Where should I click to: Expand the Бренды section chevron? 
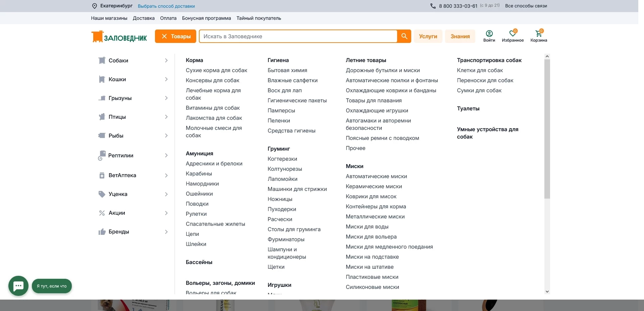point(166,231)
